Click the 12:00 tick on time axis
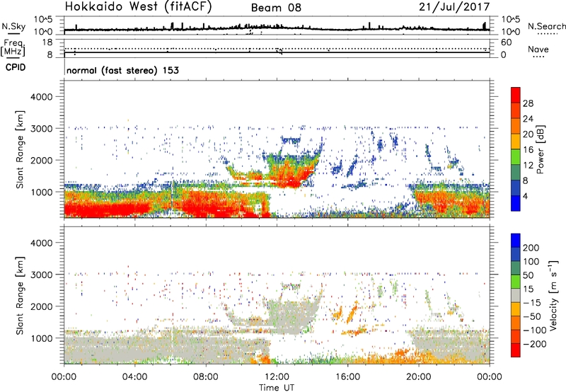The width and height of the screenshot is (566, 392). [277, 376]
